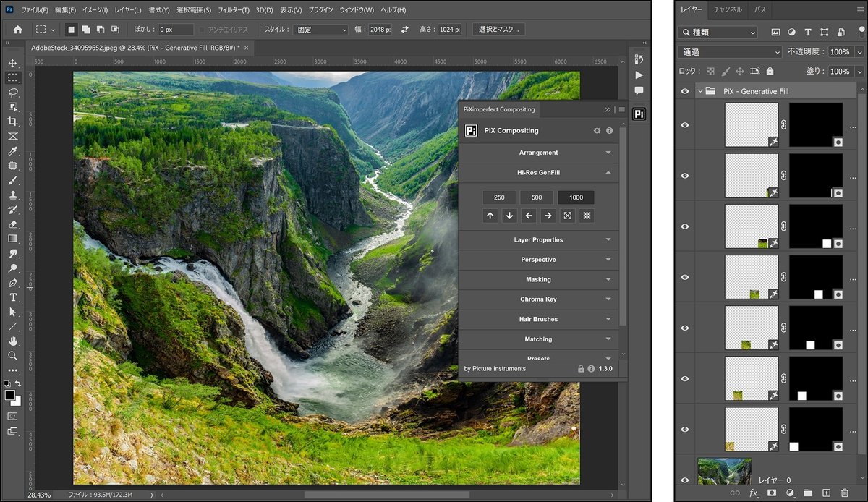Viewport: 868px width, 502px height.
Task: Open the 塗り fill dropdown arrow
Action: [x=859, y=72]
